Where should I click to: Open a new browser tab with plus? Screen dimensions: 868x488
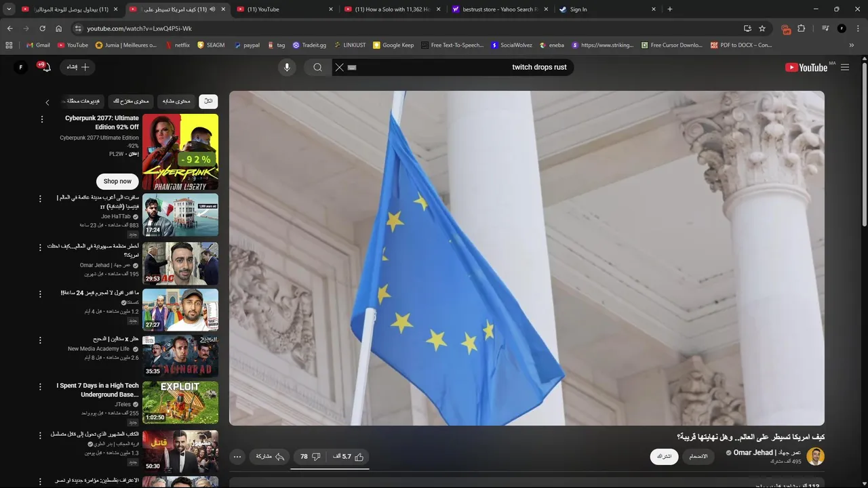(670, 9)
